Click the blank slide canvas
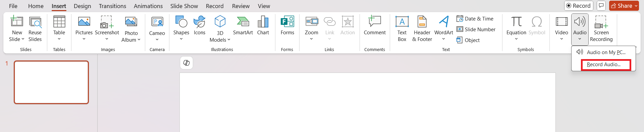The image size is (644, 132). click(x=368, y=102)
